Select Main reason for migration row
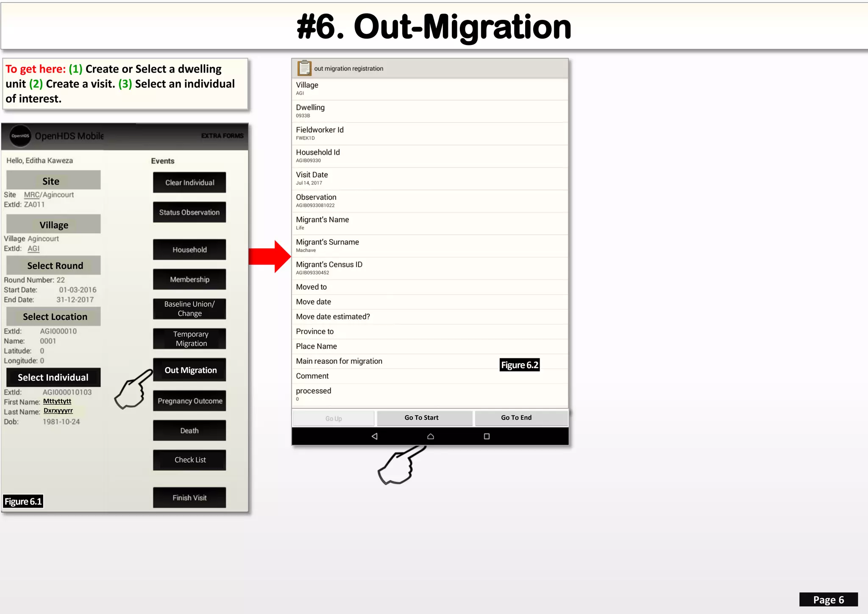The height and width of the screenshot is (614, 868). (x=430, y=361)
